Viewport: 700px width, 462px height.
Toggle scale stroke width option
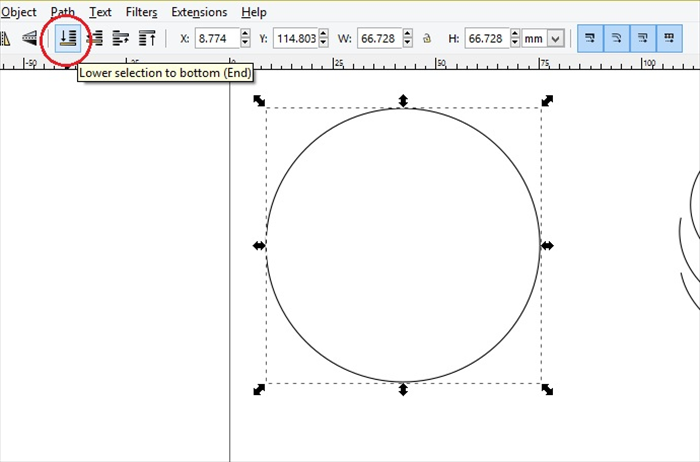pyautogui.click(x=590, y=38)
